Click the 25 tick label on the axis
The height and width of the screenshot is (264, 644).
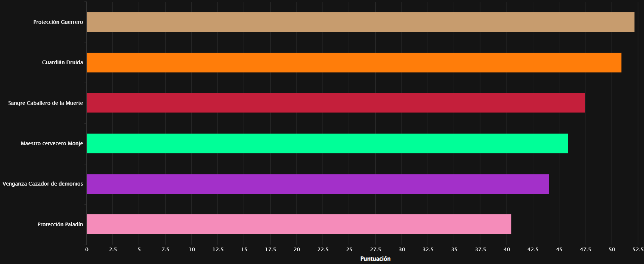click(x=349, y=249)
